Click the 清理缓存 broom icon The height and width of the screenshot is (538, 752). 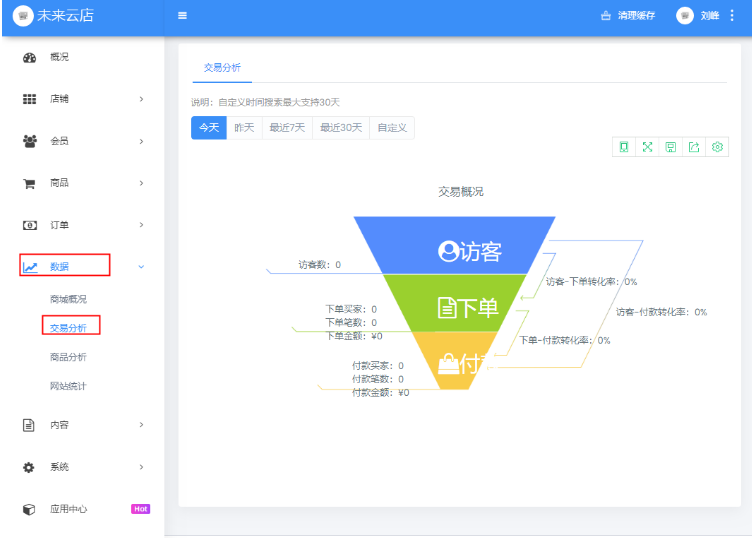click(x=606, y=16)
